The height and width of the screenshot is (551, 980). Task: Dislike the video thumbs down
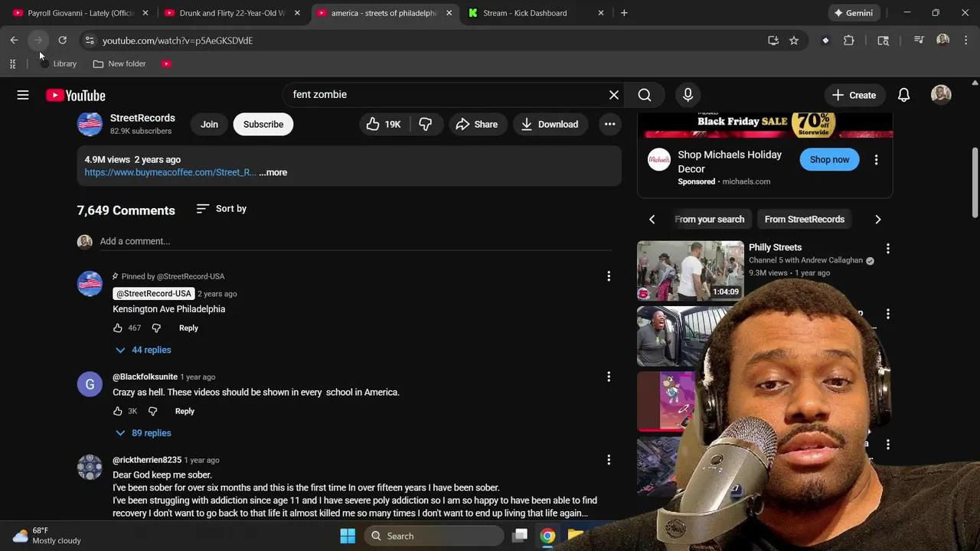pos(426,124)
